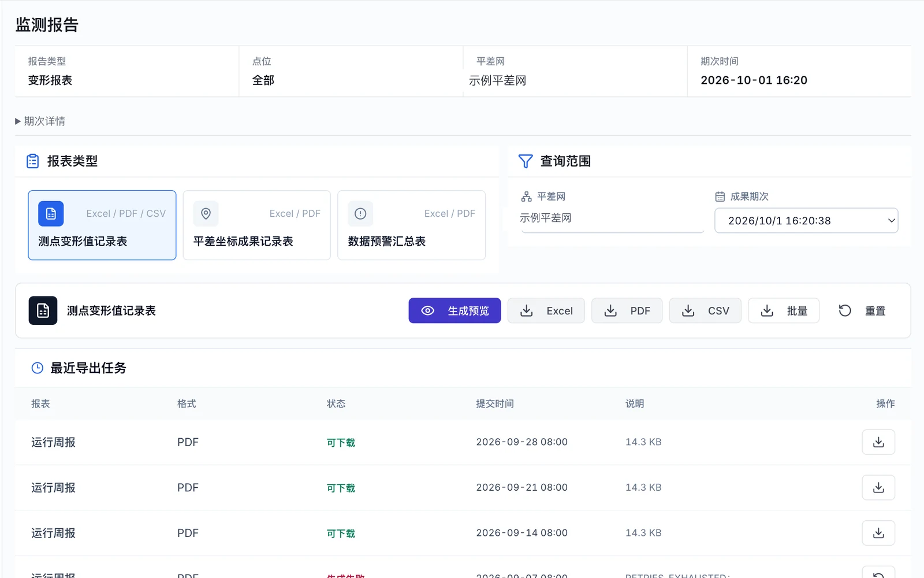
Task: Click the black document icon in export bar
Action: click(43, 311)
